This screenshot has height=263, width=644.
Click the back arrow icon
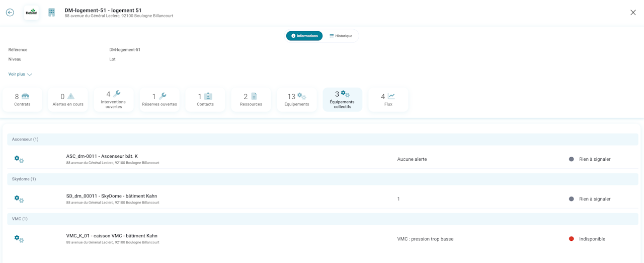[10, 13]
